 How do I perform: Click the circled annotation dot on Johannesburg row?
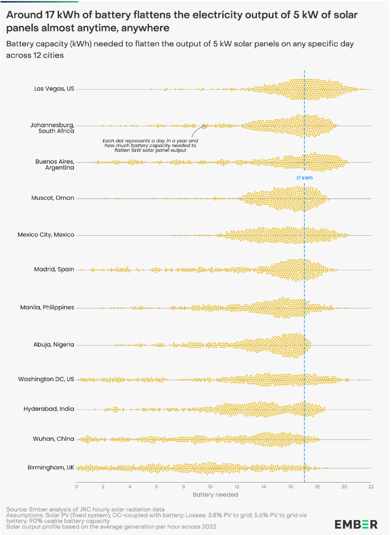(x=204, y=127)
